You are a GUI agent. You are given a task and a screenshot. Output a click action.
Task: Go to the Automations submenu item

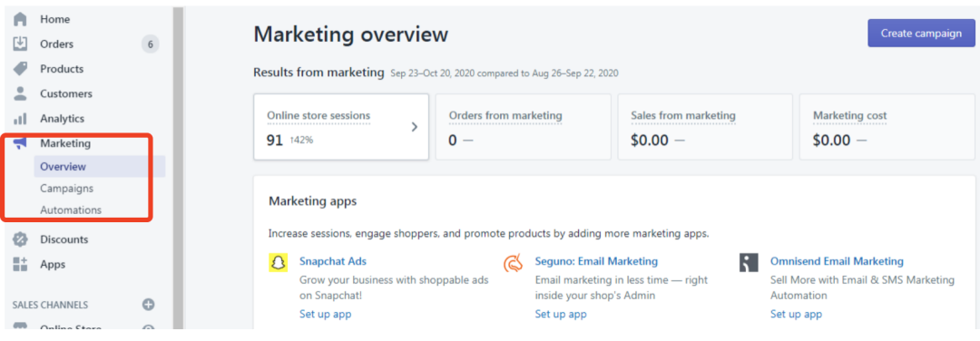tap(71, 209)
